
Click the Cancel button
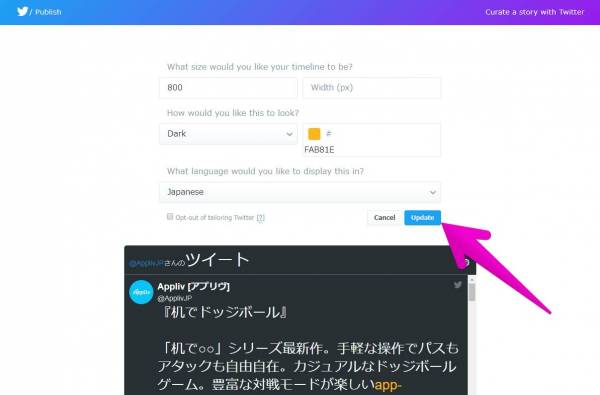point(384,217)
